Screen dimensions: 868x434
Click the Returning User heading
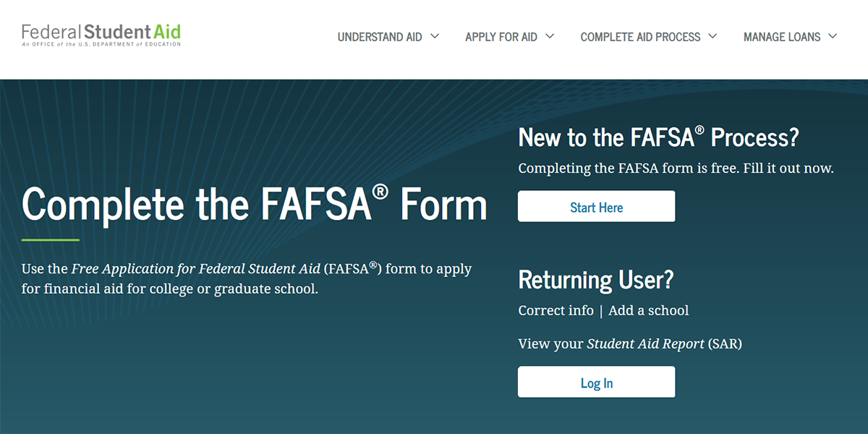(596, 279)
